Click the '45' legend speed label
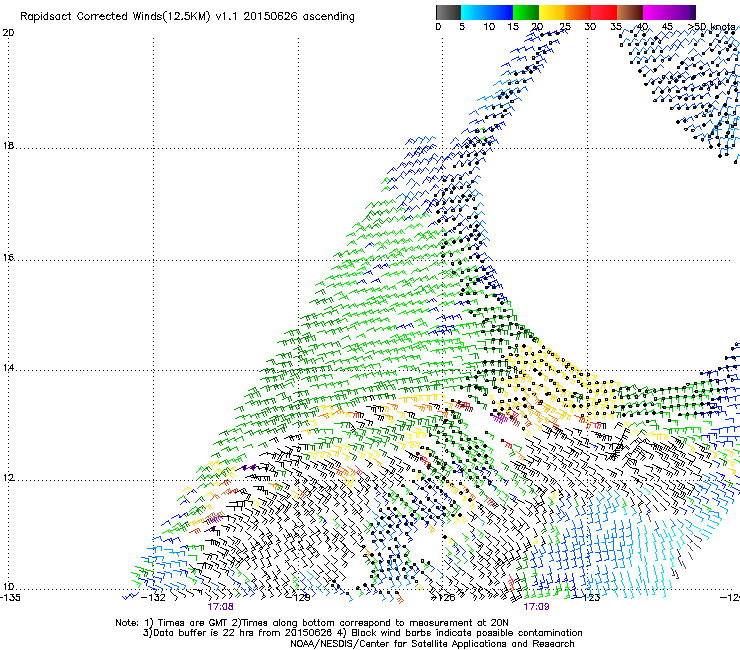Viewport: 740px width, 650px height. 667,27
